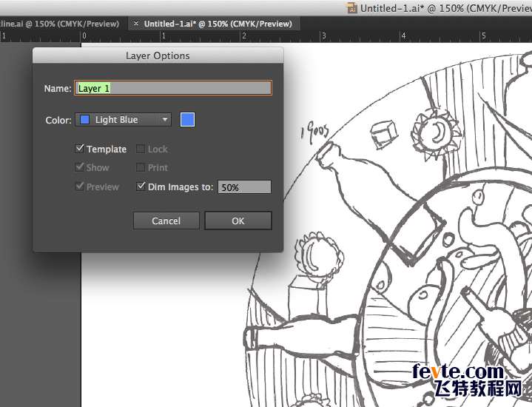
Task: Toggle the Preview checkbox
Action: point(80,187)
